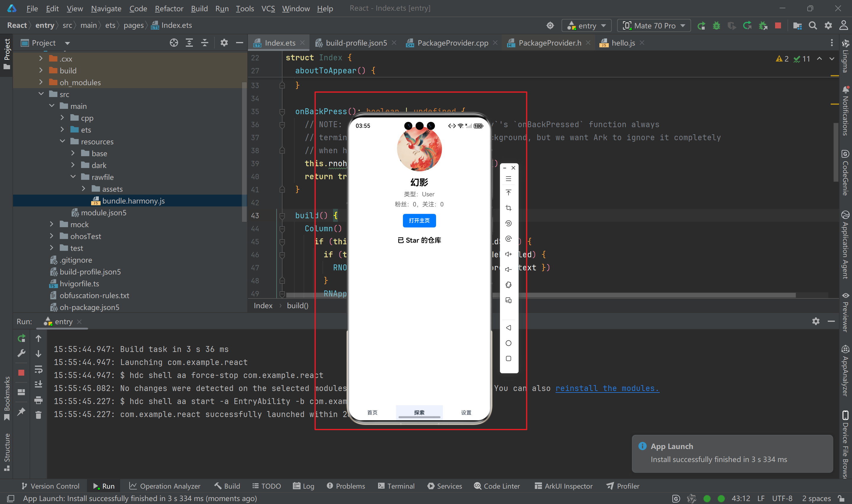Viewport: 852px width, 504px height.
Task: Toggle soft-wrap in the Run console
Action: point(38,369)
